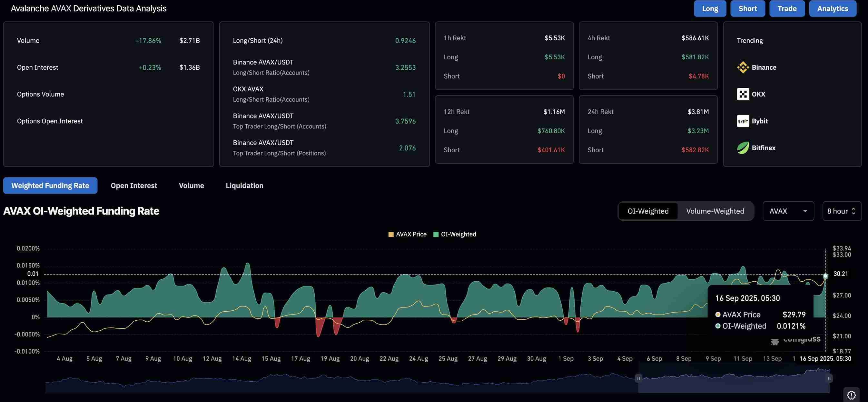868x402 pixels.
Task: Click the AVAX dropdown arrow
Action: (805, 211)
